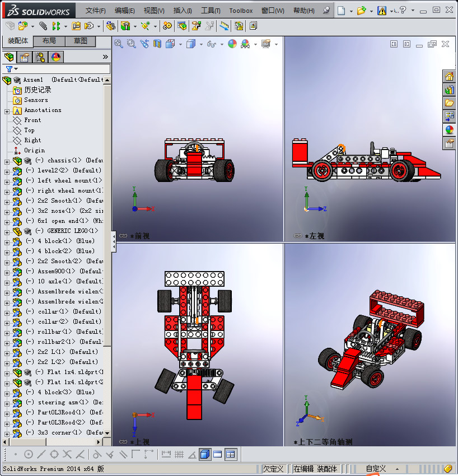
Task: Click the Insert Components toolbar icon
Action: click(x=23, y=26)
